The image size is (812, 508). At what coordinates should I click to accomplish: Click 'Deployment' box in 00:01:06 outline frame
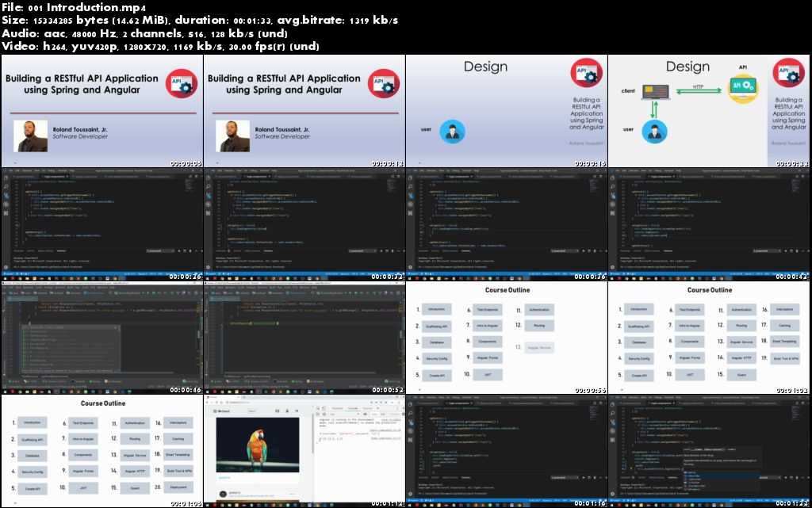[x=178, y=487]
